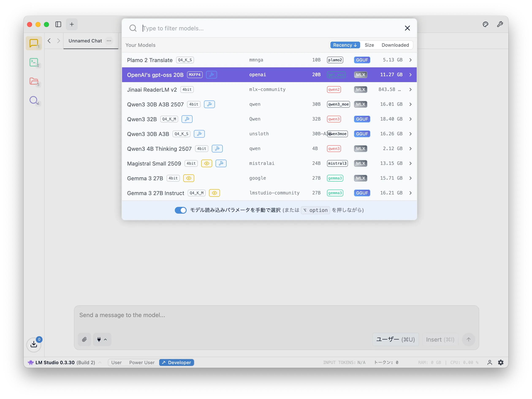Expand Gemma 3 27B Instruct chevron
This screenshot has width=532, height=399.
click(410, 193)
